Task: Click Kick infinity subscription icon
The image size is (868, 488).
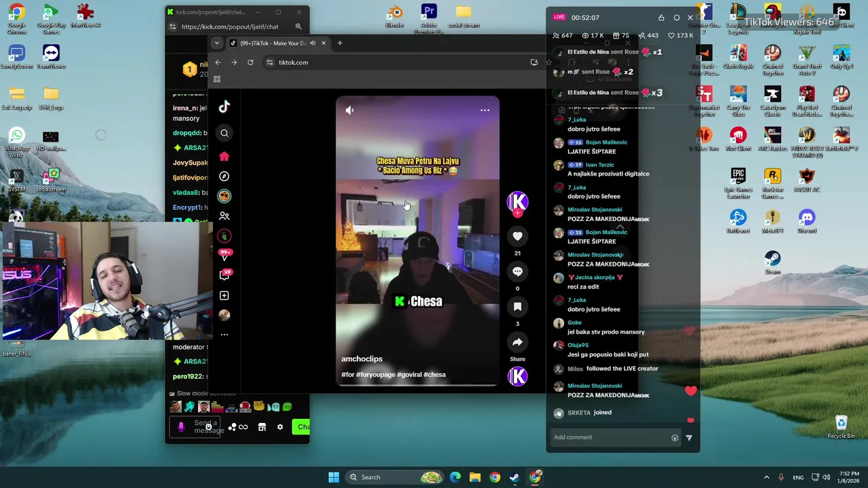Action: 243,427
